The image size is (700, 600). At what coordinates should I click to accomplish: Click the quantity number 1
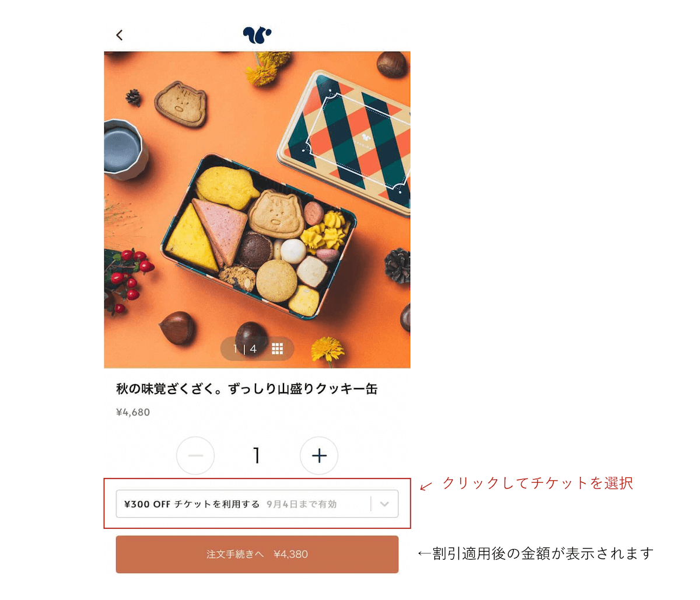point(257,455)
